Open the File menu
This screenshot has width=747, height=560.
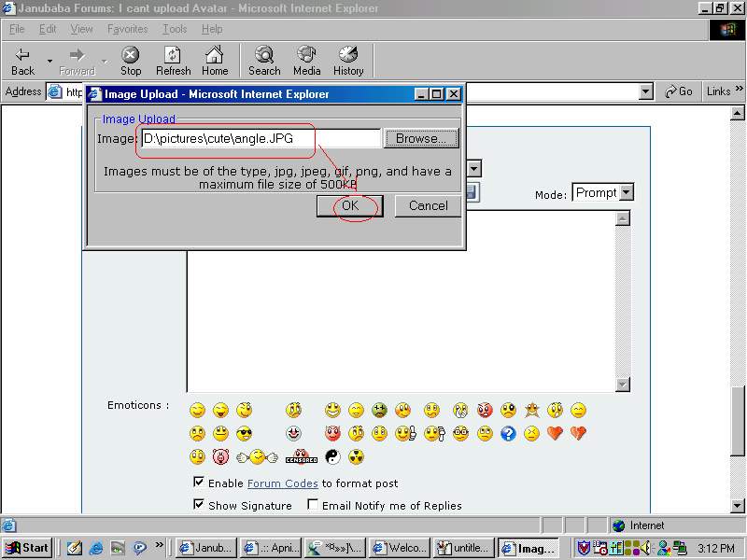pyautogui.click(x=16, y=29)
